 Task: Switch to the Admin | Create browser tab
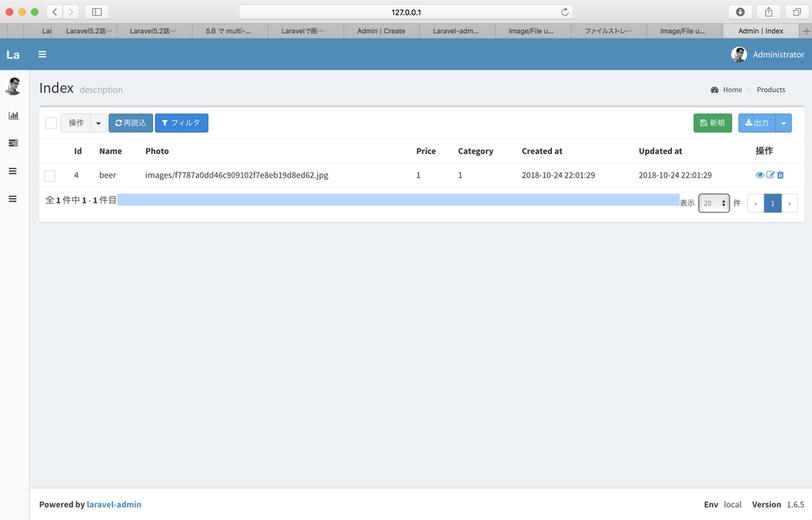(x=381, y=31)
